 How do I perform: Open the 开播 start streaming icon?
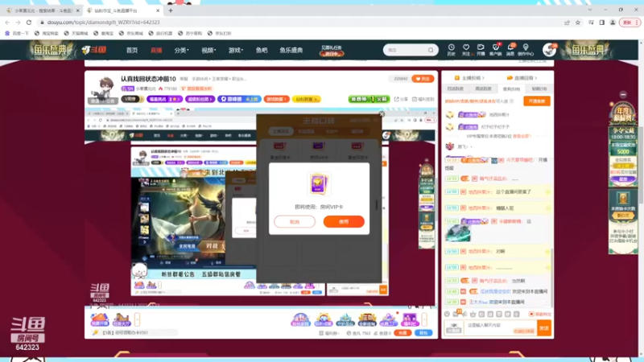481,50
